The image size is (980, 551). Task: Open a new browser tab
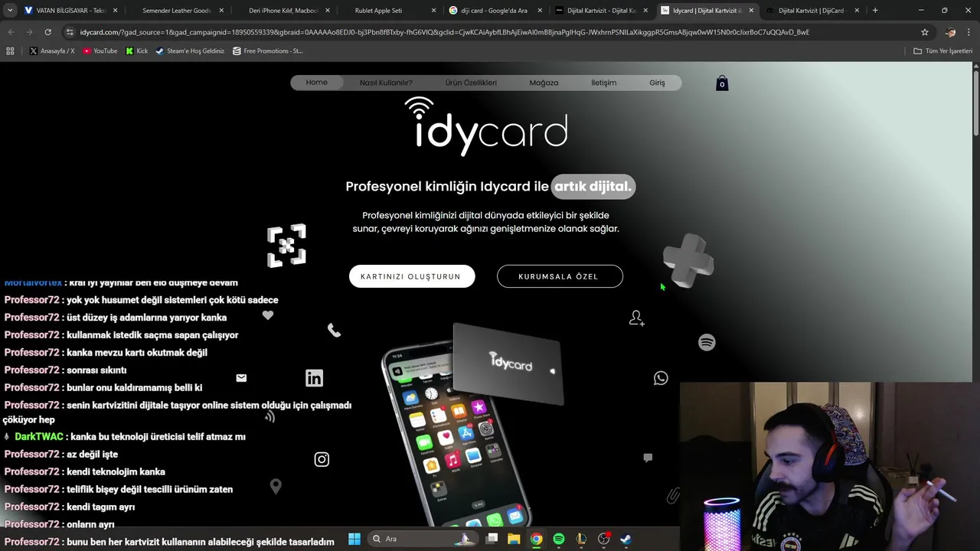point(875,11)
